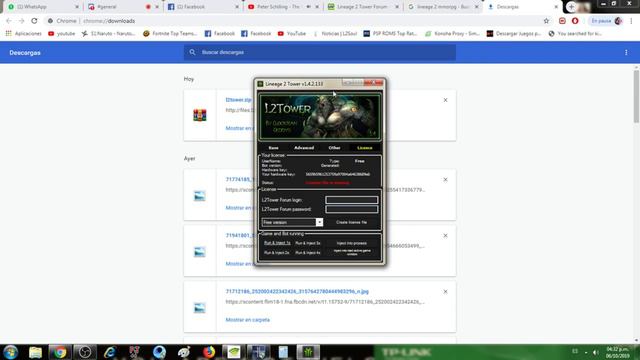The width and height of the screenshot is (640, 360).
Task: Switch to the Licence tab in L2Tower
Action: [x=364, y=148]
